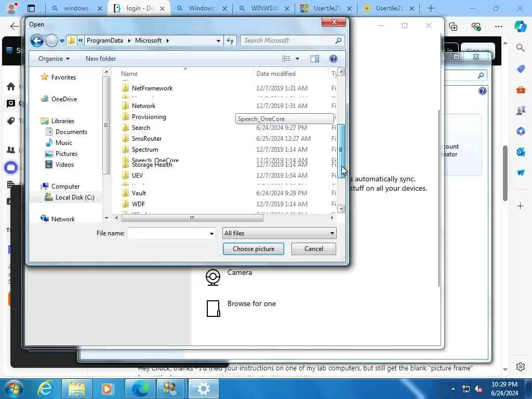This screenshot has height=399, width=532.
Task: Open the view options dropdown arrow
Action: pos(298,59)
